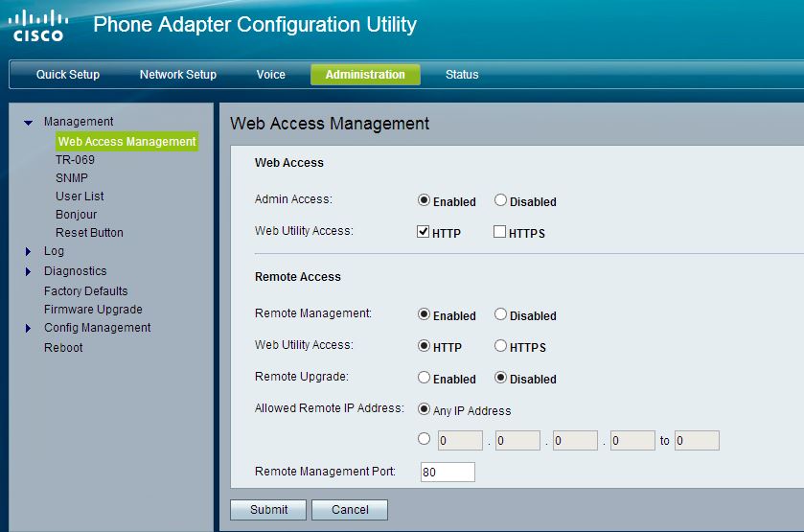Image resolution: width=804 pixels, height=532 pixels.
Task: Open Firmware Upgrade in sidebar
Action: (93, 310)
